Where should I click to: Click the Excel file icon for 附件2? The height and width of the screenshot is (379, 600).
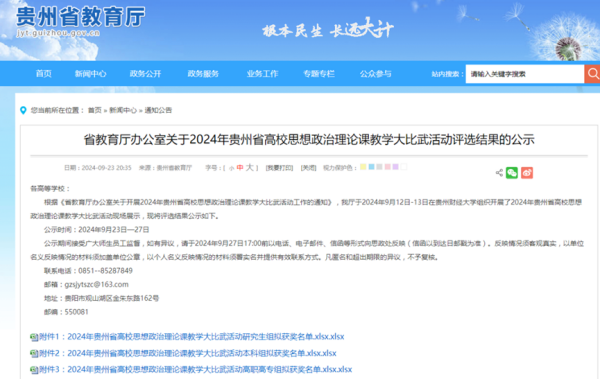tap(34, 354)
